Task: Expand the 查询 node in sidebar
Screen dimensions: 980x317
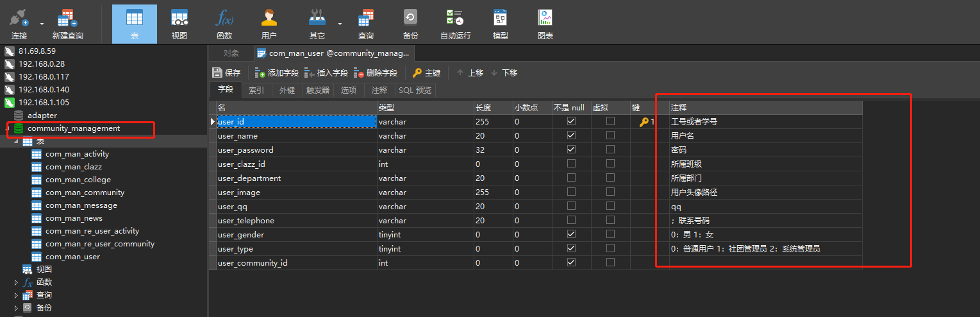Action: click(x=17, y=295)
